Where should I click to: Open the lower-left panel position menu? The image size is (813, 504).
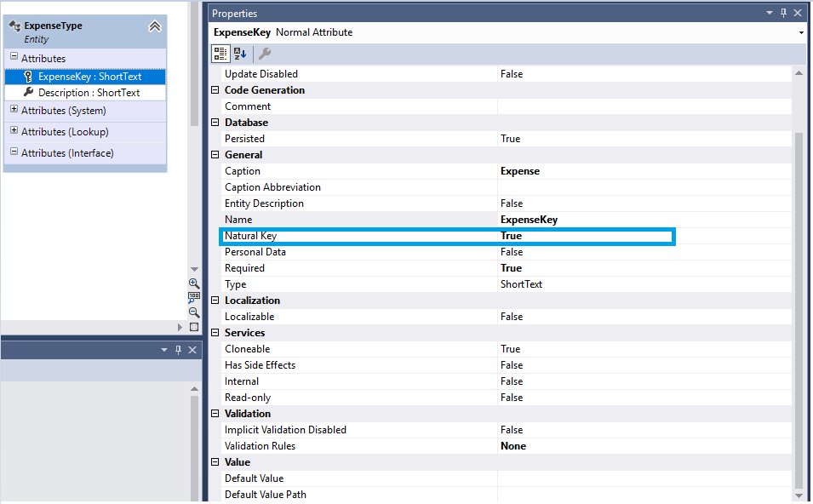(164, 350)
